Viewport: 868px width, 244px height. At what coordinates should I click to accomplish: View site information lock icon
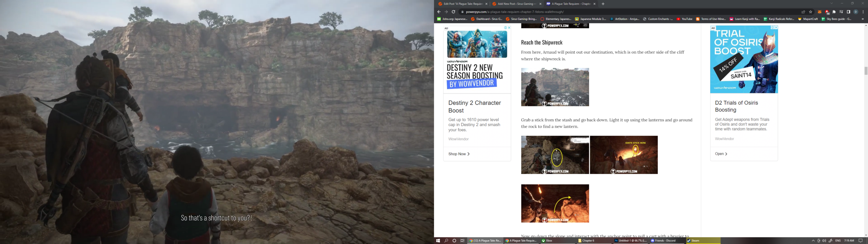point(462,12)
